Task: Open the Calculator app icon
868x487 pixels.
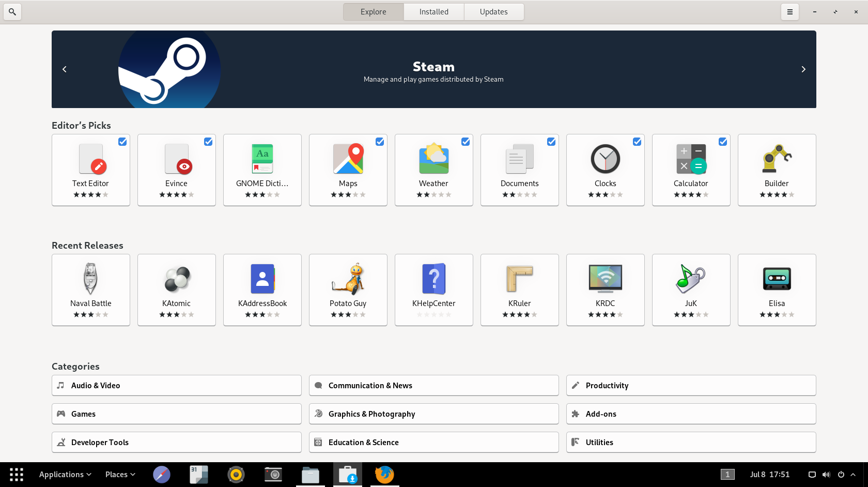Action: click(691, 159)
